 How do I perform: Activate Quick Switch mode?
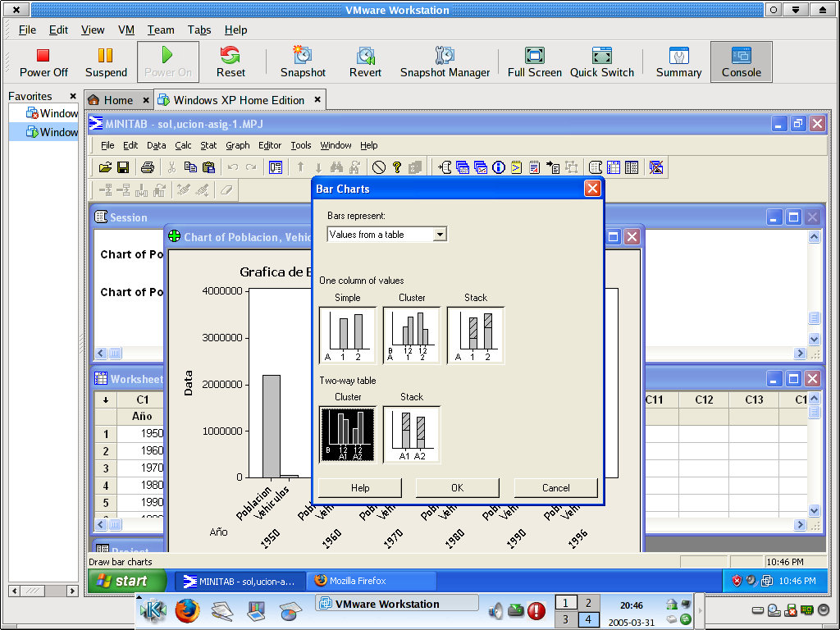pos(601,62)
